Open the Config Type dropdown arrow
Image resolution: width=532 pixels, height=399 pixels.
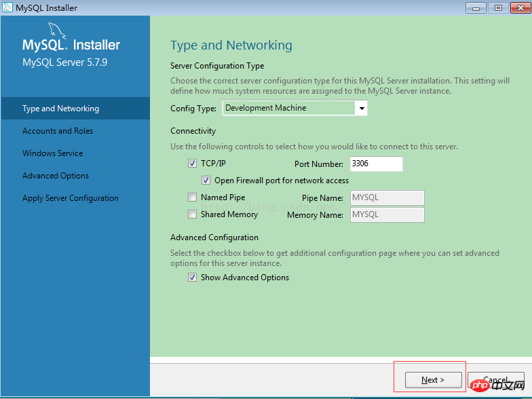click(362, 109)
